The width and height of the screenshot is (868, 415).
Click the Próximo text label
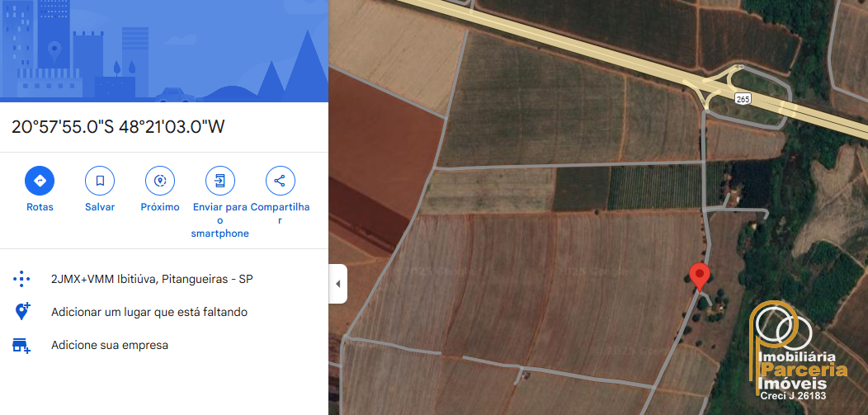click(160, 207)
